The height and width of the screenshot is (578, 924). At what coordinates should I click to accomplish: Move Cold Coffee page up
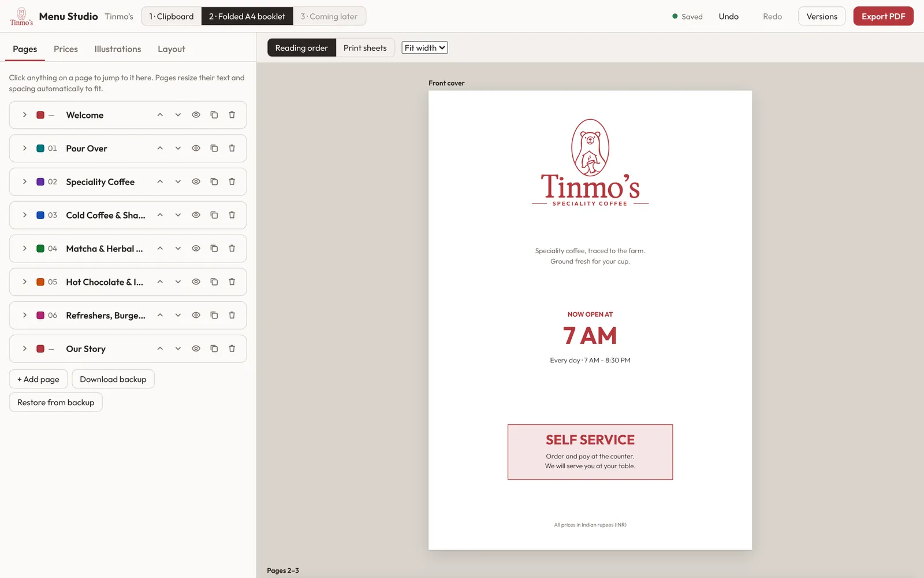point(160,215)
